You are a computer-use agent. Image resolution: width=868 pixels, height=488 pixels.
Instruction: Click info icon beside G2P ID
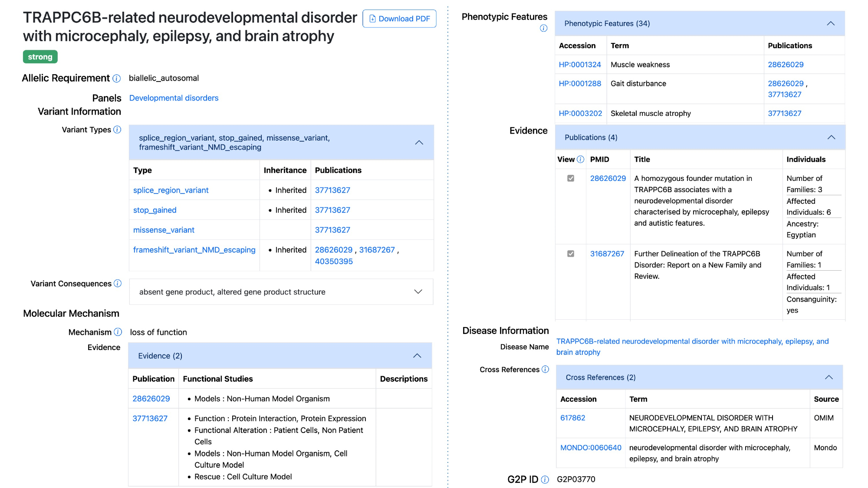tap(545, 479)
